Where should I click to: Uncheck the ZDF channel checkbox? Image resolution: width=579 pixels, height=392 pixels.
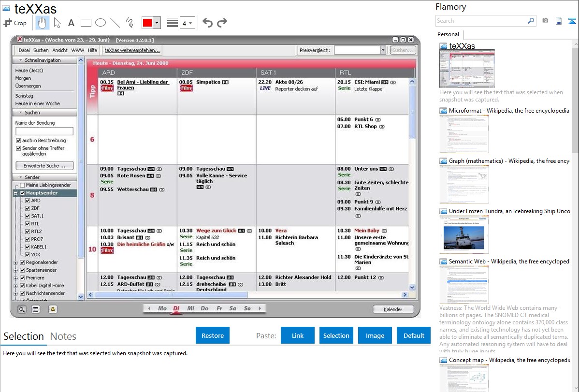click(x=28, y=208)
